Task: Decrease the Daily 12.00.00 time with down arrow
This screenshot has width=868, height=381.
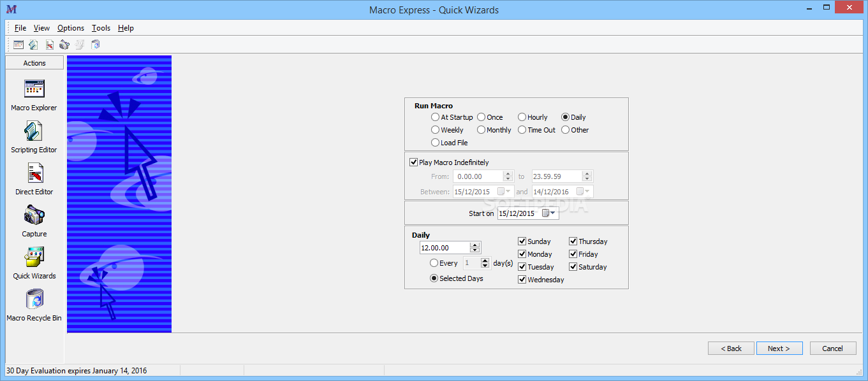Action: (x=475, y=250)
